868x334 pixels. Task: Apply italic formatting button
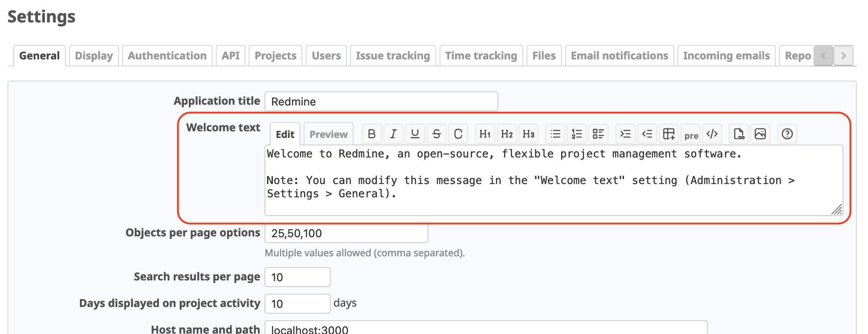[393, 134]
